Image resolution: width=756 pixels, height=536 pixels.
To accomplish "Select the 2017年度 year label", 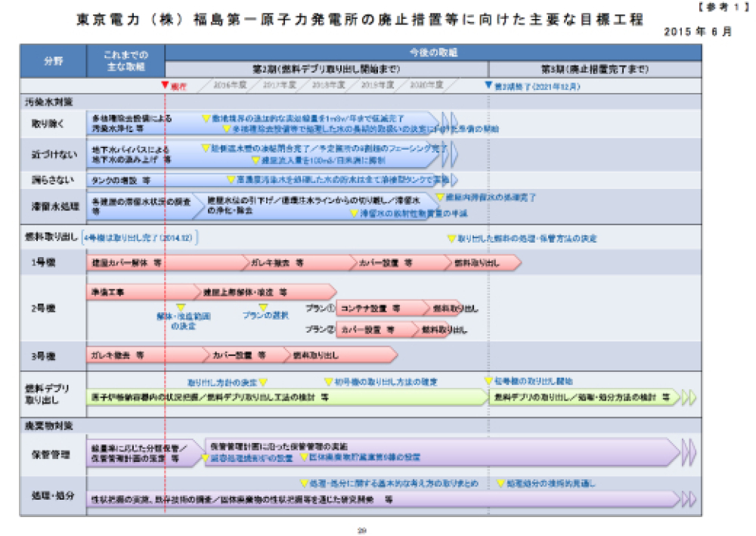I will click(x=279, y=85).
